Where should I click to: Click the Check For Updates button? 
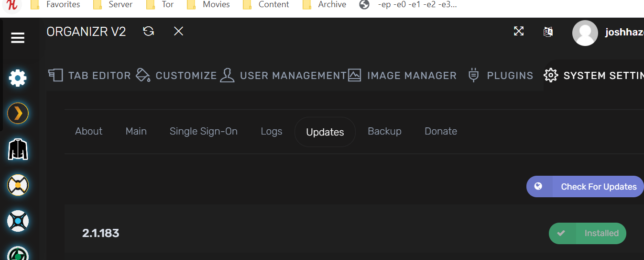click(585, 186)
